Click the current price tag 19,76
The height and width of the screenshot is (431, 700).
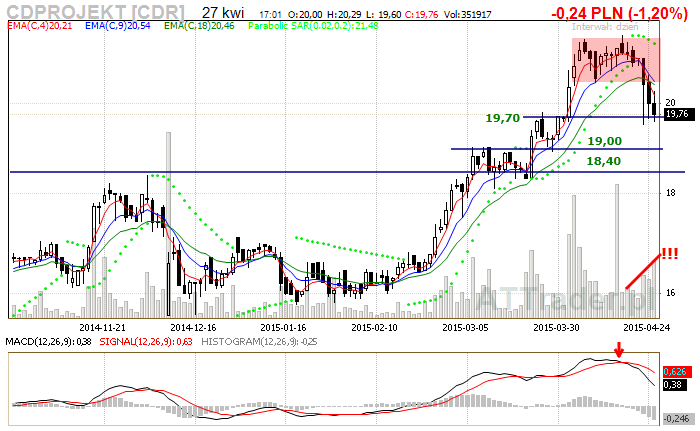tap(679, 114)
